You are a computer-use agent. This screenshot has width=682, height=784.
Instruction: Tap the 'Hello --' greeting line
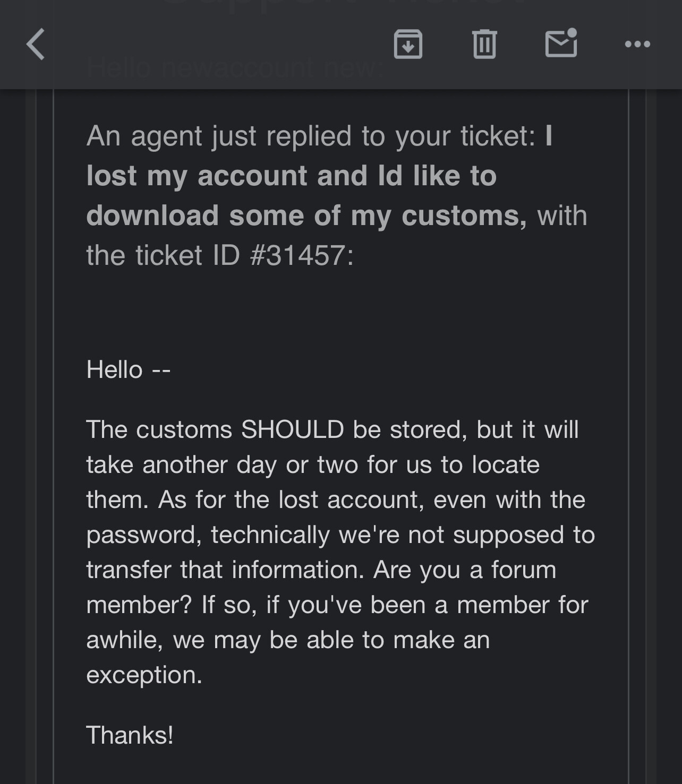point(129,369)
